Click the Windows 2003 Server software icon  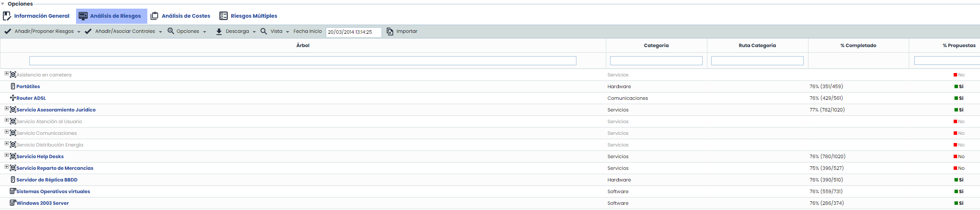coord(13,203)
